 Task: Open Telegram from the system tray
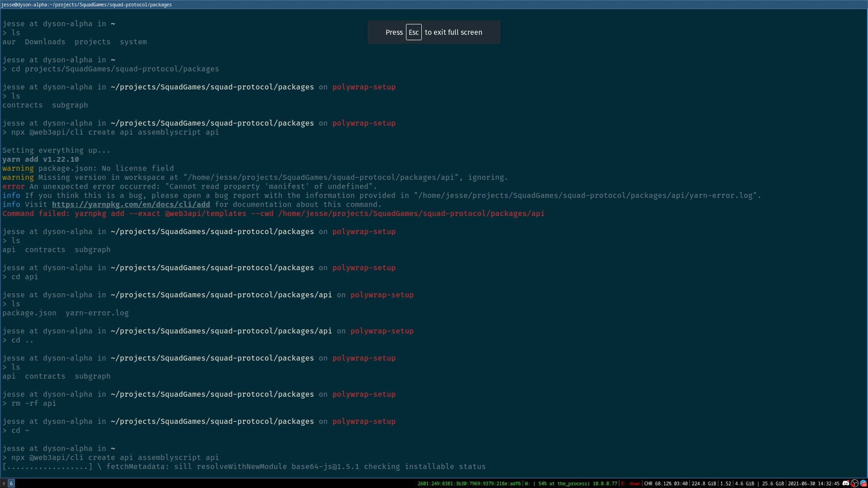[863, 483]
